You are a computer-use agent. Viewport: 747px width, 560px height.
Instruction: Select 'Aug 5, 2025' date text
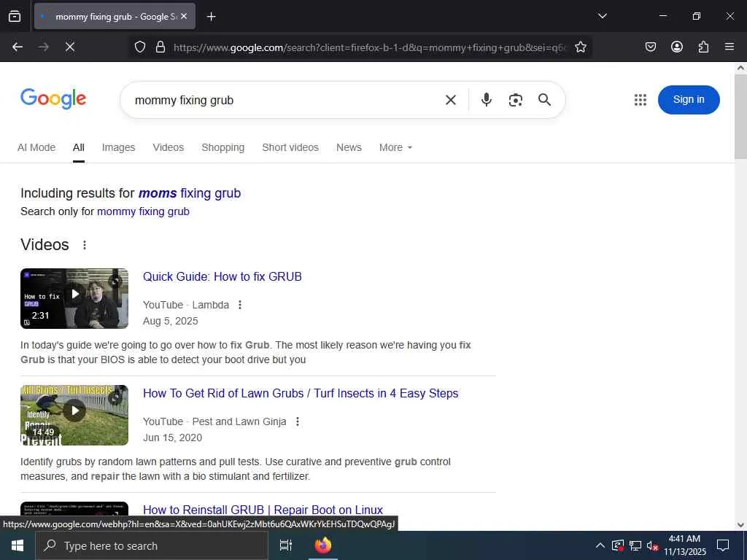point(171,322)
